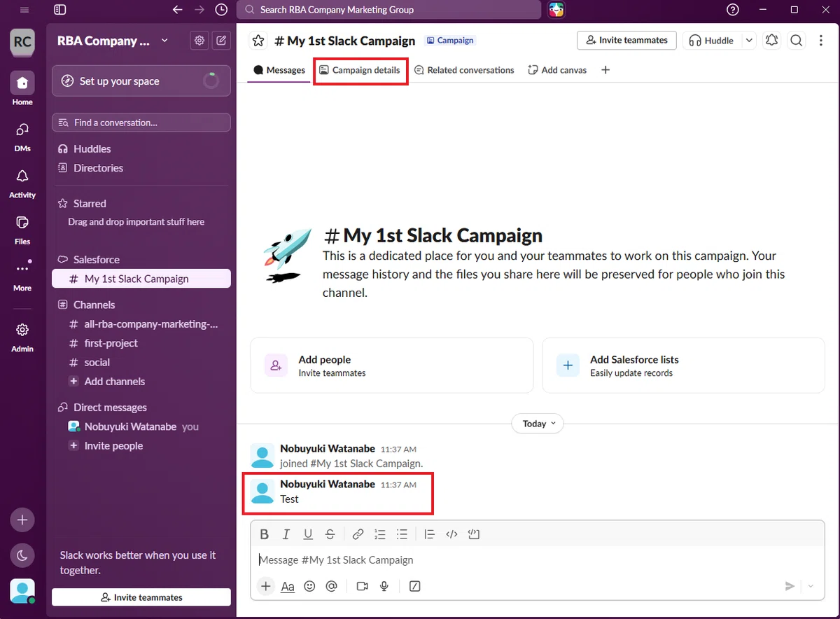840x619 pixels.
Task: Go to Home in the left rail
Action: click(x=22, y=90)
